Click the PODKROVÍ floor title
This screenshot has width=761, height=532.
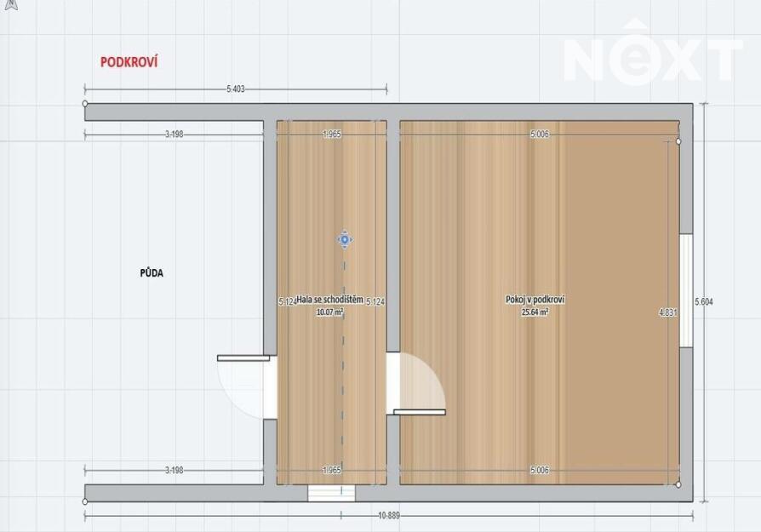[x=129, y=62]
